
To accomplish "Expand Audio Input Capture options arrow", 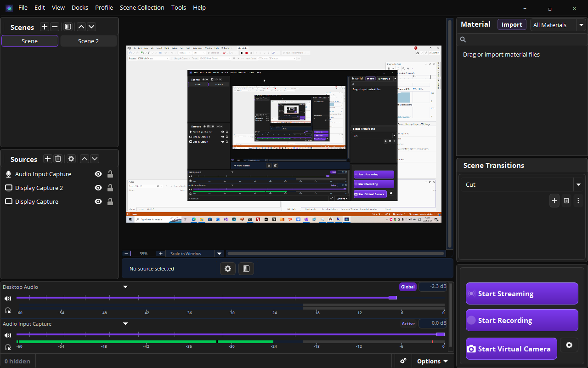I will [125, 324].
